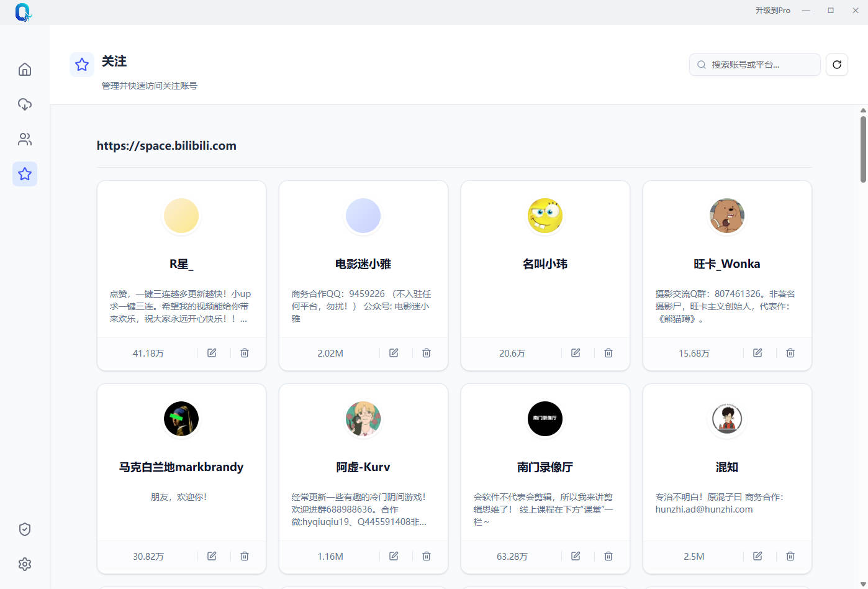Open 旺卡_Wonka bear avatar
The width and height of the screenshot is (868, 589).
[727, 216]
